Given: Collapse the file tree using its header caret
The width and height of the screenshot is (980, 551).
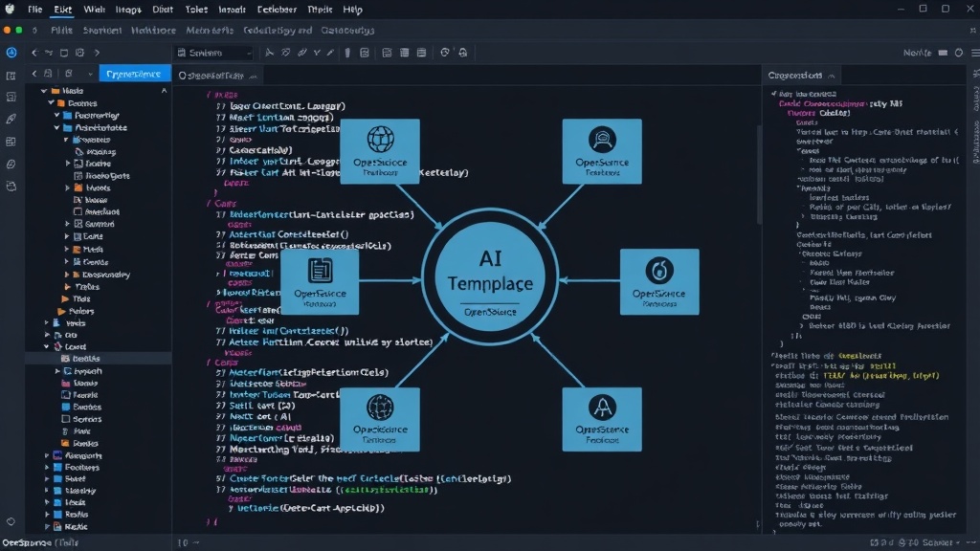Looking at the screenshot, I should tap(164, 91).
